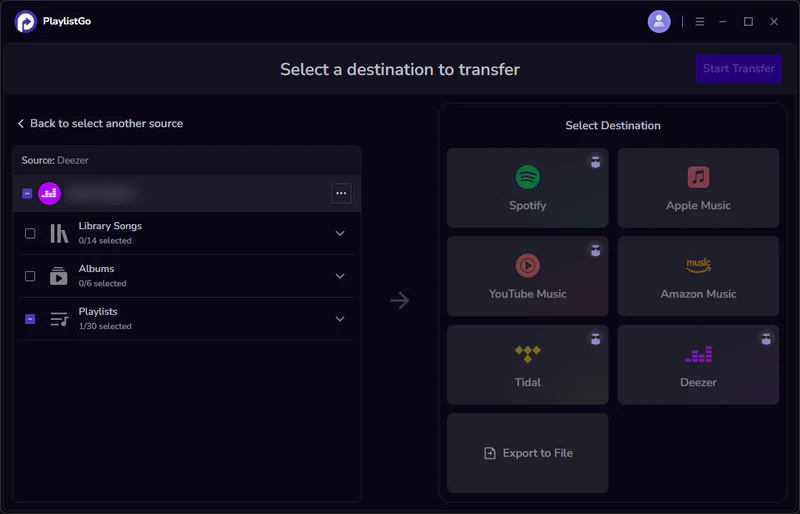Screen dimensions: 800x514
Task: Click the 'Playlists' label
Action: 98,311
